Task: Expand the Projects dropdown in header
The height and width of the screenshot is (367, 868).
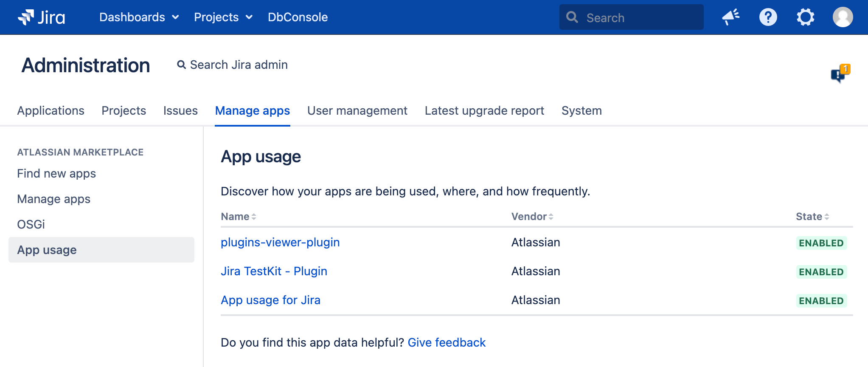Action: pos(223,17)
